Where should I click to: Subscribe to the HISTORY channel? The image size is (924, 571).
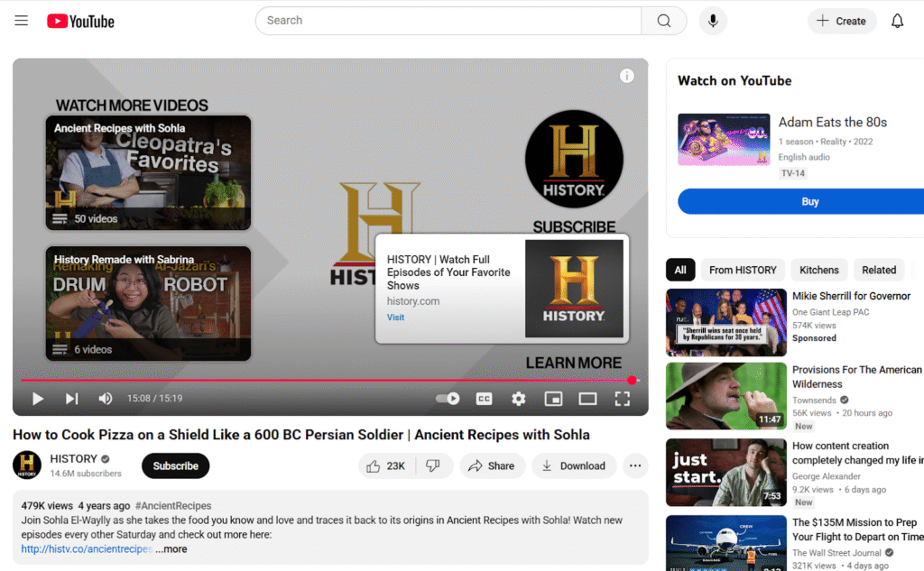tap(175, 465)
